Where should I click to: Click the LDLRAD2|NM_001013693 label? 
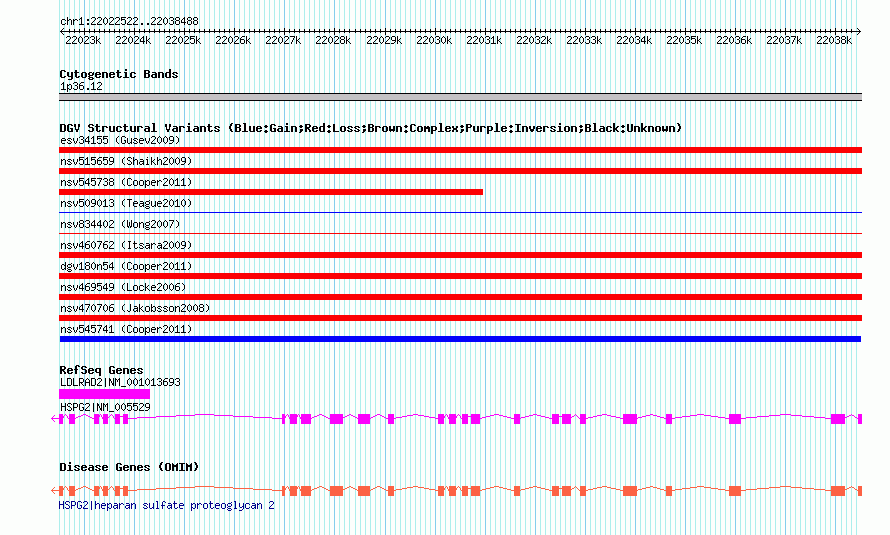(x=120, y=382)
